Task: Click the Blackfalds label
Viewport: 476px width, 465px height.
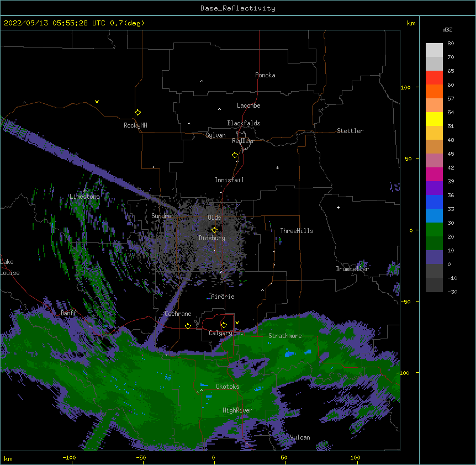Action: (x=244, y=123)
